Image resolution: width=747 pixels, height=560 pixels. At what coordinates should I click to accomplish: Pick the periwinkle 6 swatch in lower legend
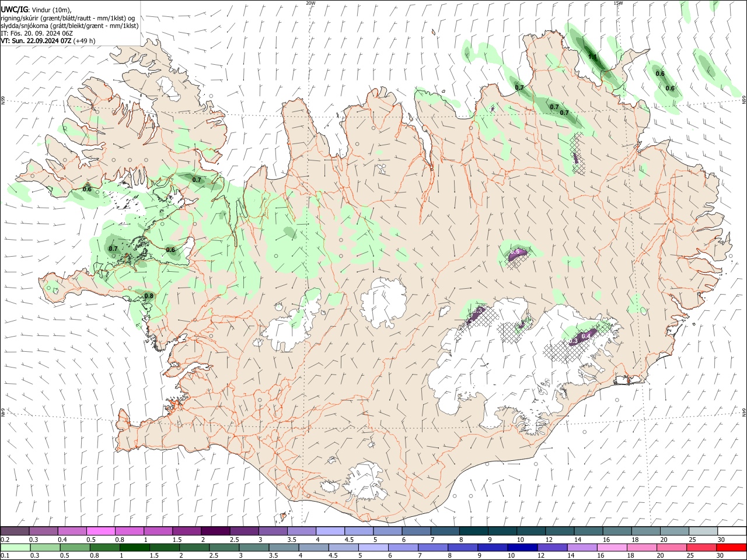pyautogui.click(x=403, y=548)
